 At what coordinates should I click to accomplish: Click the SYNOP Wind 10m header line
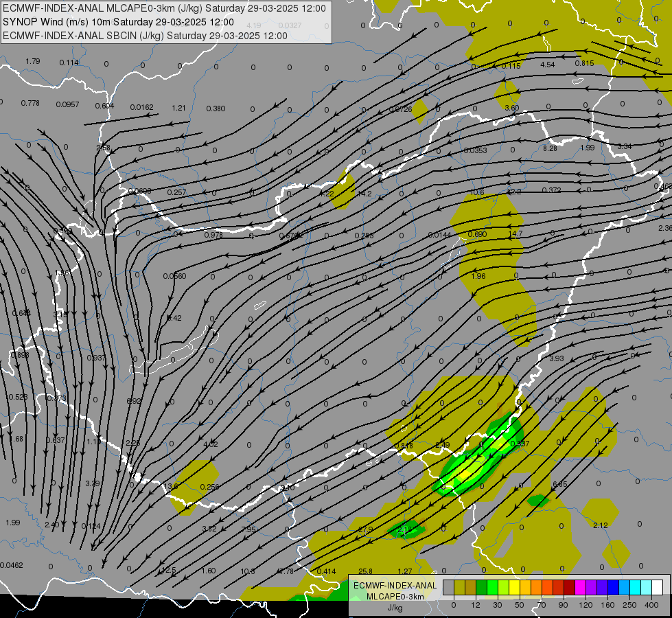pyautogui.click(x=118, y=22)
